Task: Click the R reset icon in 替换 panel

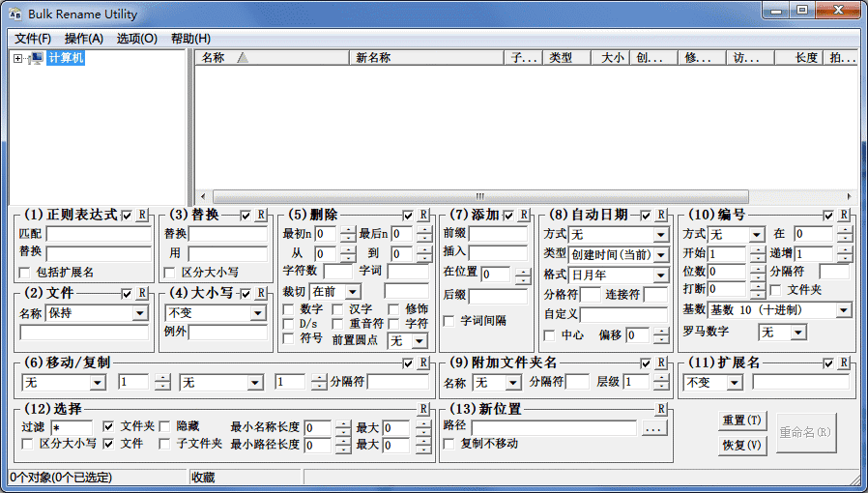Action: pyautogui.click(x=262, y=215)
